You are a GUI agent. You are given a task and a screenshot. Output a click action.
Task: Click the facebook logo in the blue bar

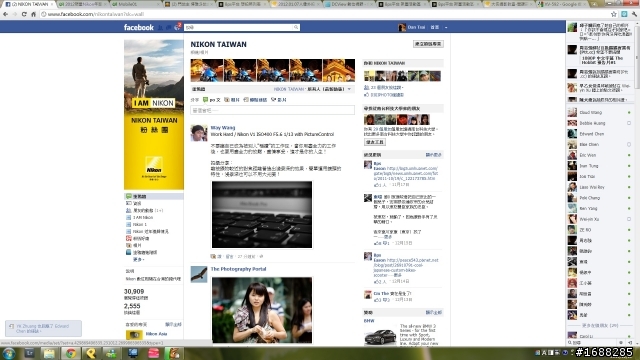[x=139, y=27]
